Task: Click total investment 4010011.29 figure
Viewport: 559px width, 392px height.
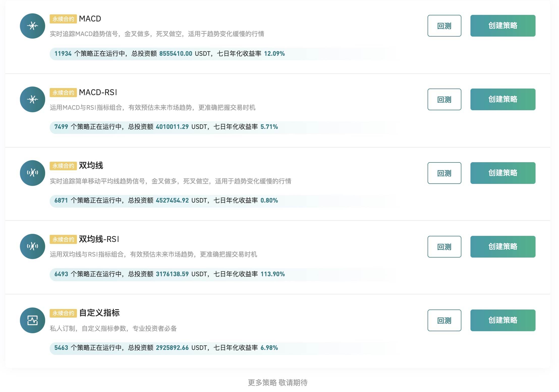Action: tap(172, 127)
